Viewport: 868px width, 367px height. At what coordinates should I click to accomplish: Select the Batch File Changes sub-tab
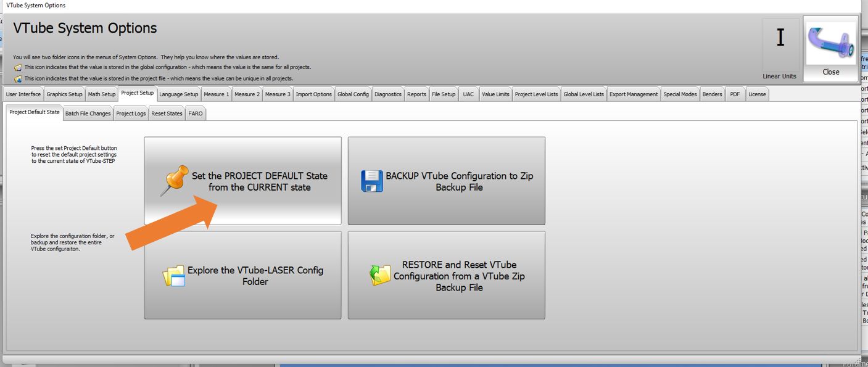coord(88,113)
